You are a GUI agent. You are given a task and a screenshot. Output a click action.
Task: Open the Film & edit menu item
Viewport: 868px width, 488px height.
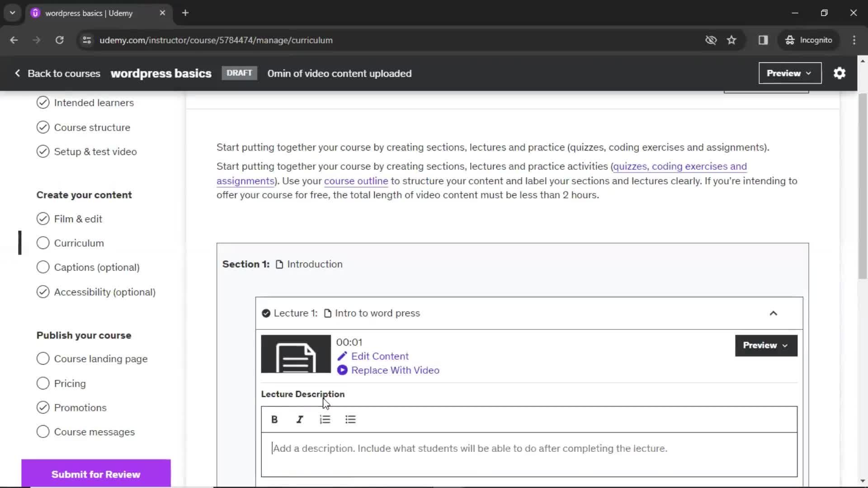pyautogui.click(x=78, y=219)
